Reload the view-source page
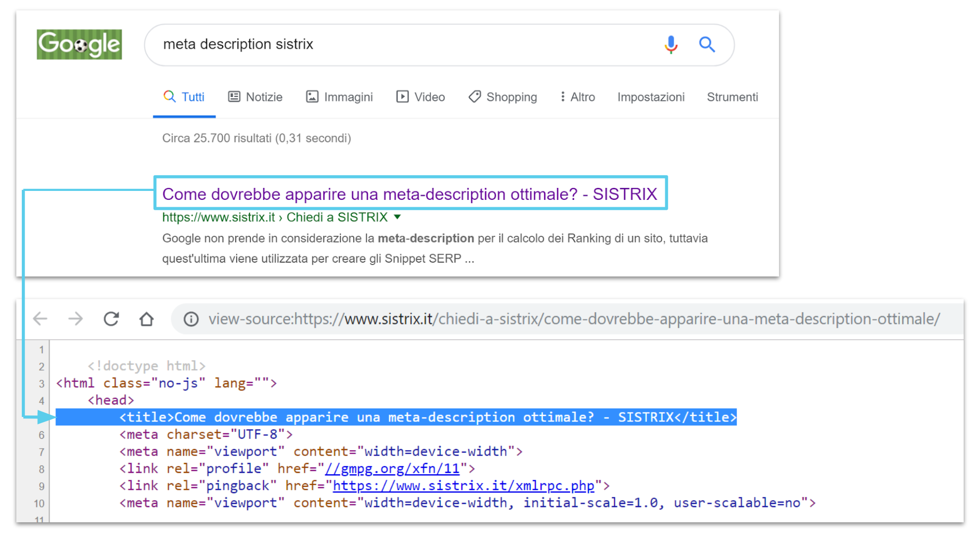The image size is (980, 550). pyautogui.click(x=111, y=319)
